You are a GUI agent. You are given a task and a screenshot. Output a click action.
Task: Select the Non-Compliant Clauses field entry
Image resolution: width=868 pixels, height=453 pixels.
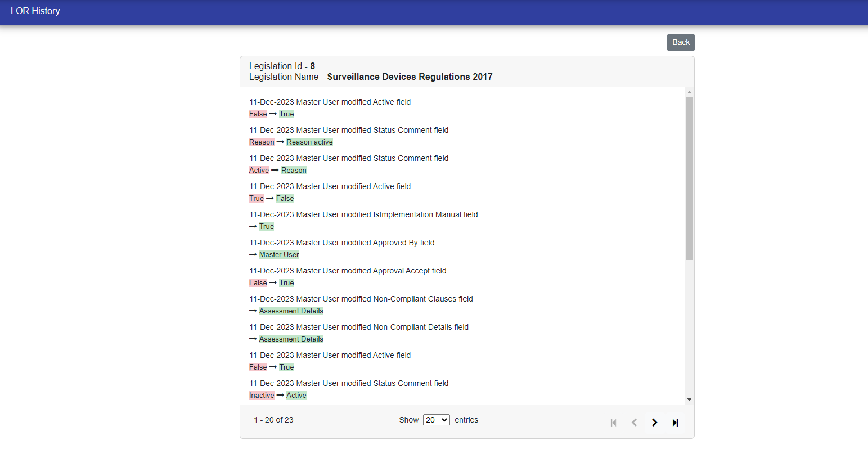coord(361,299)
